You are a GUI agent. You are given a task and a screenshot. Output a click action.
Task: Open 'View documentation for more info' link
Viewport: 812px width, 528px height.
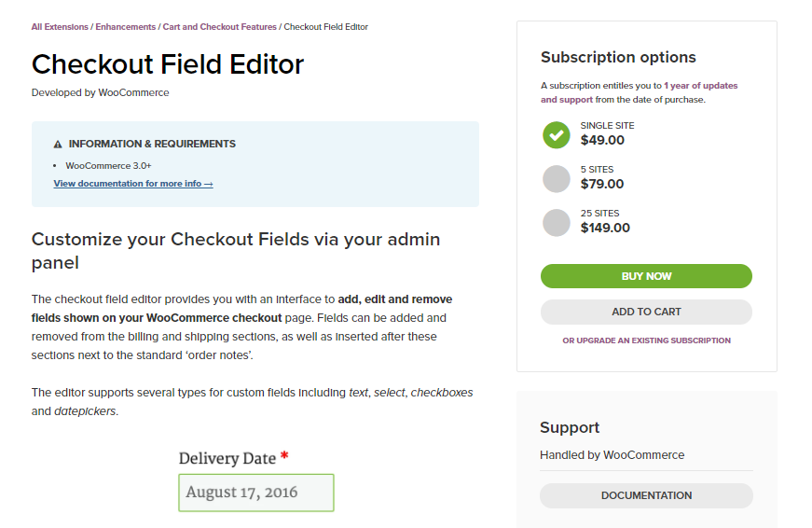click(133, 184)
